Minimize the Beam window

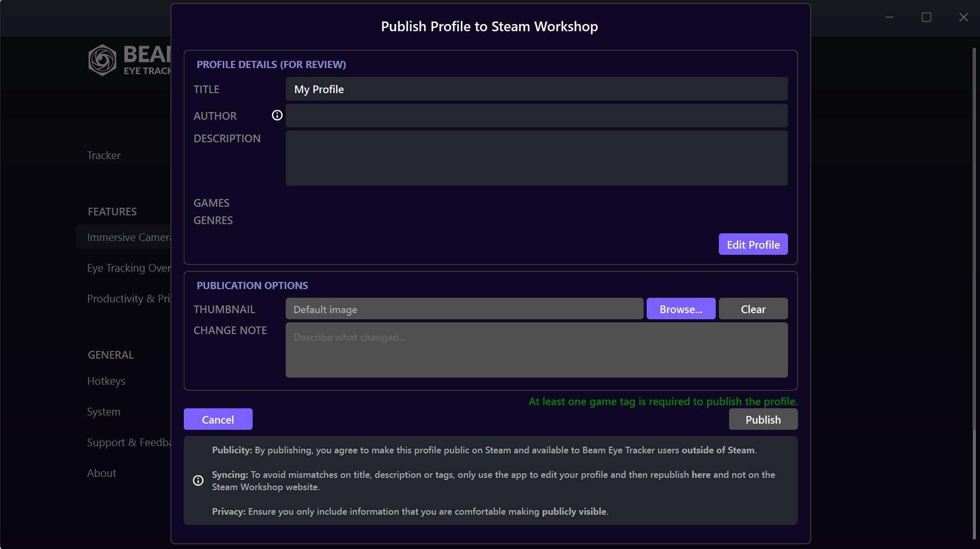[x=890, y=17]
